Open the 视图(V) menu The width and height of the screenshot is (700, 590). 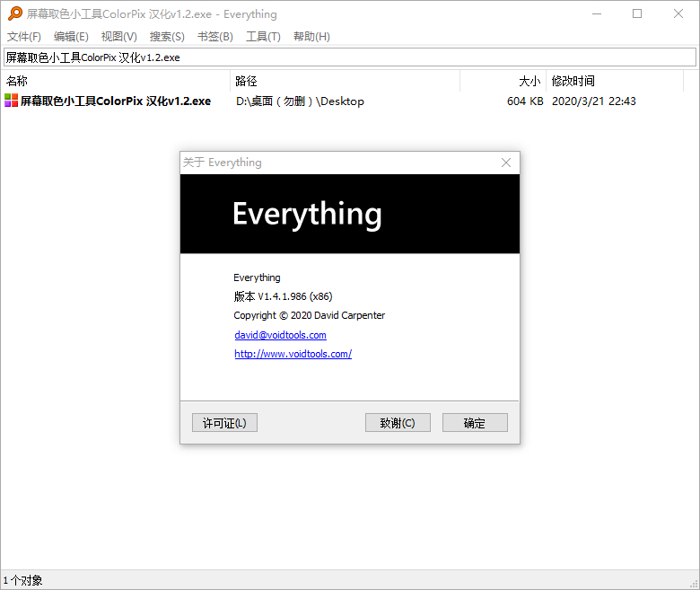[x=119, y=36]
